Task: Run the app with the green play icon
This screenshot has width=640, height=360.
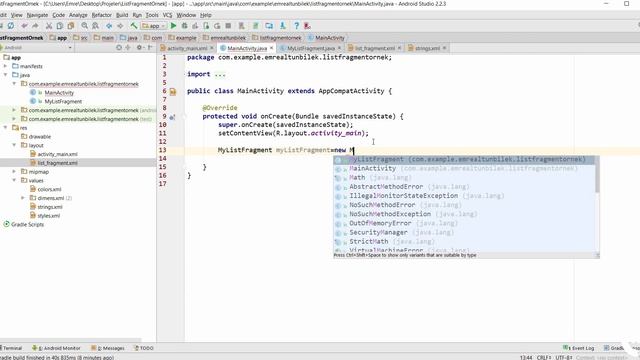Action: tap(173, 26)
